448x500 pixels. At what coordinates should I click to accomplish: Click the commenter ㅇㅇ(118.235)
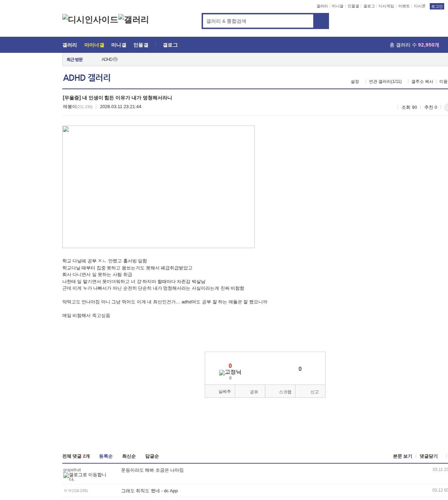pos(76,491)
